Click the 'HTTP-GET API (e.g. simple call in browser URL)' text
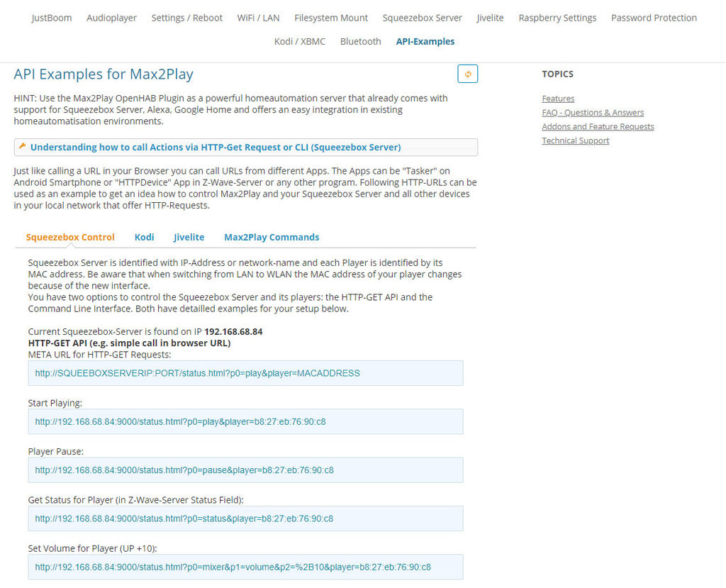 pyautogui.click(x=129, y=343)
